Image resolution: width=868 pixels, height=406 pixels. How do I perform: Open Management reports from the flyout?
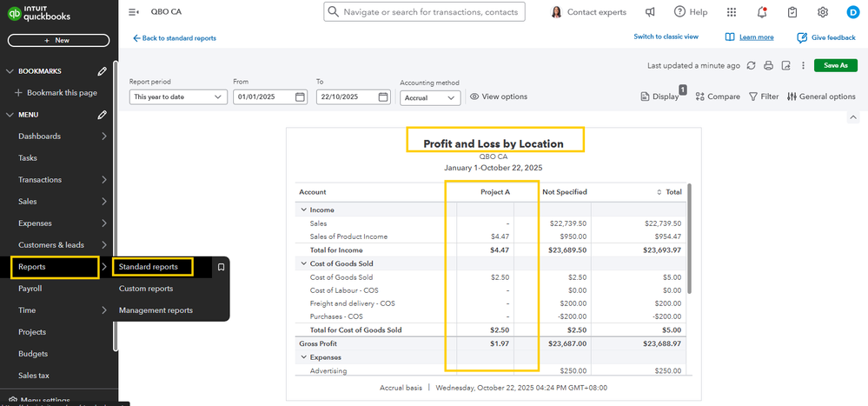point(156,310)
